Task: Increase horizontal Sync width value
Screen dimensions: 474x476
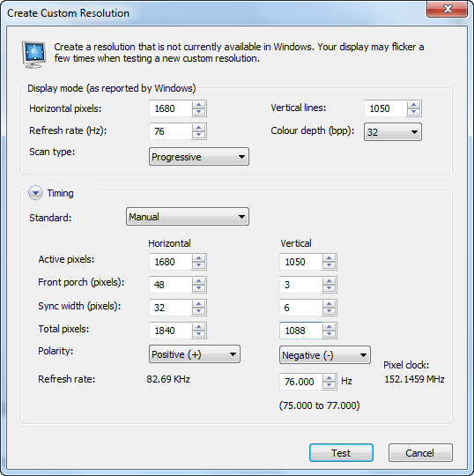Action: click(x=199, y=304)
